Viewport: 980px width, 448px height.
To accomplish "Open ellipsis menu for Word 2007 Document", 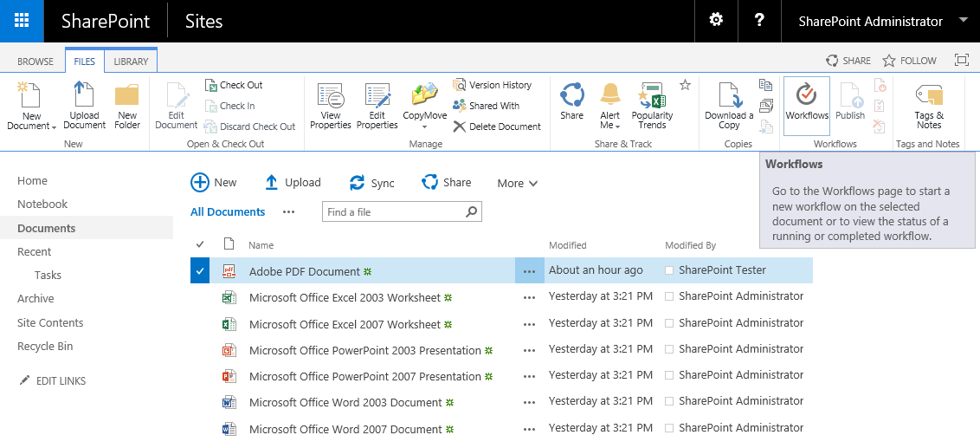I will (x=529, y=429).
